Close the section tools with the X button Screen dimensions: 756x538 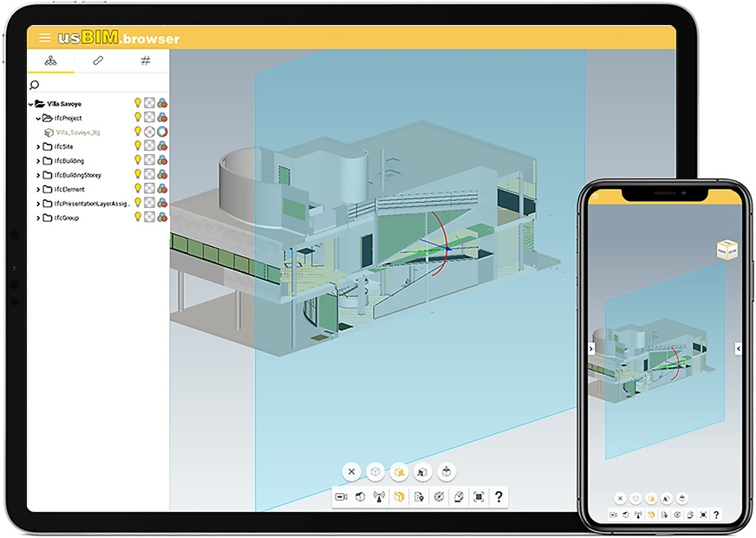(351, 472)
